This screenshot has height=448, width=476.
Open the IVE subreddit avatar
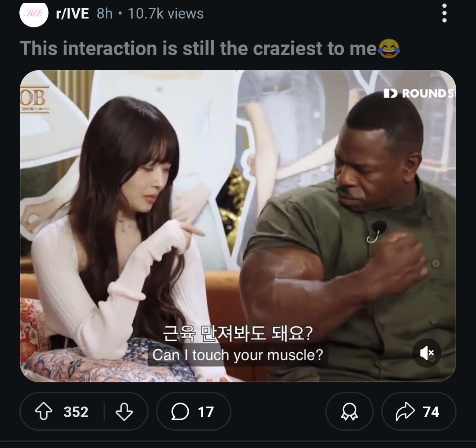coord(33,13)
